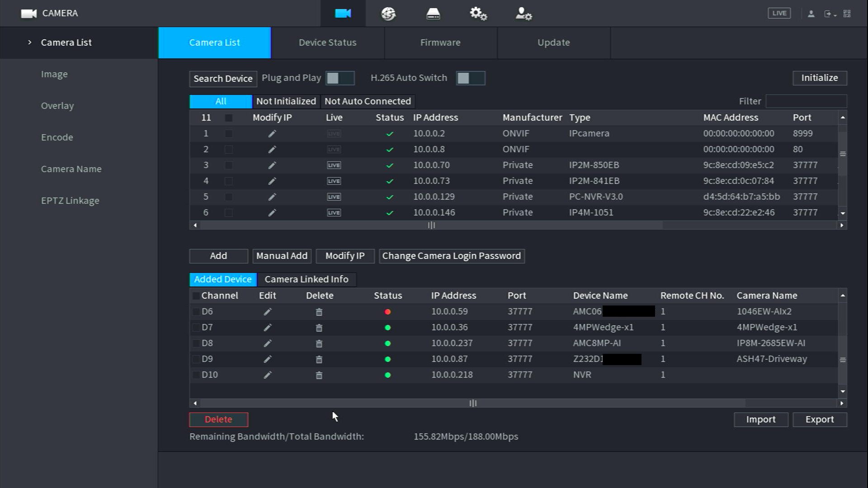The image size is (868, 488).
Task: Click right arrow of upper horizontal scrollbar
Action: 842,225
